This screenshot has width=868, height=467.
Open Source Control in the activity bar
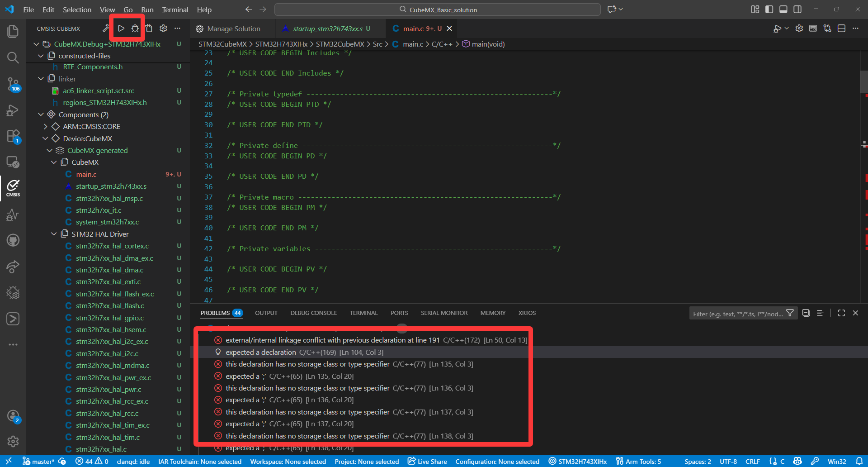click(x=13, y=84)
